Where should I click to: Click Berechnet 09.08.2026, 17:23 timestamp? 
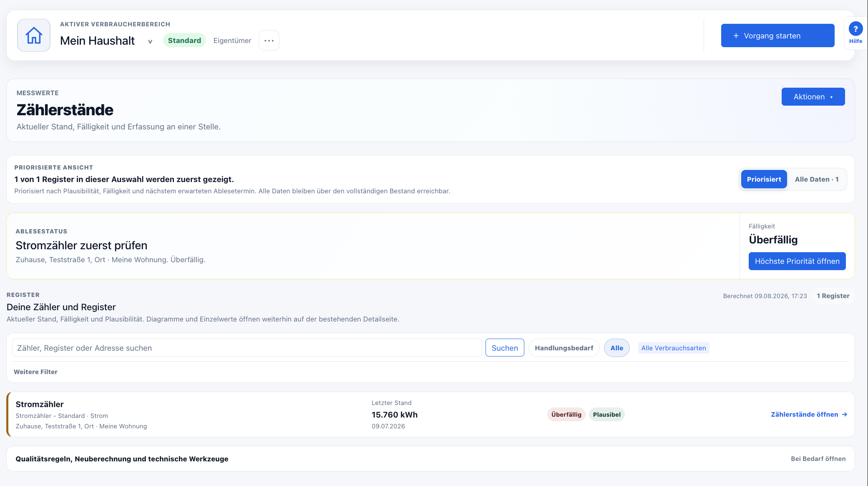pyautogui.click(x=765, y=296)
